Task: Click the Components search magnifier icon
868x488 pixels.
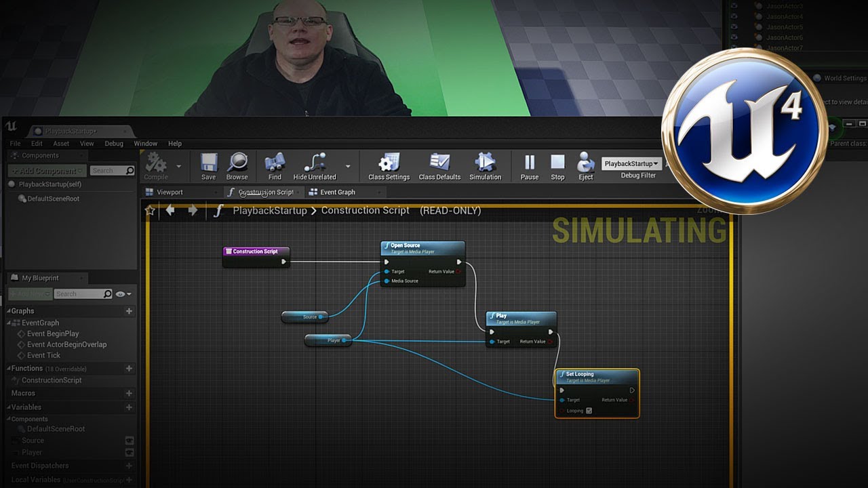Action: click(x=130, y=171)
